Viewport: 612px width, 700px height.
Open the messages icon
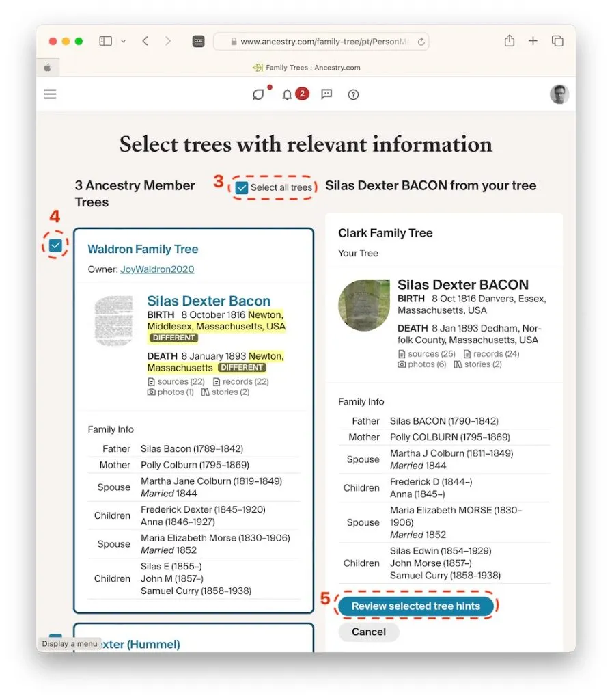326,94
